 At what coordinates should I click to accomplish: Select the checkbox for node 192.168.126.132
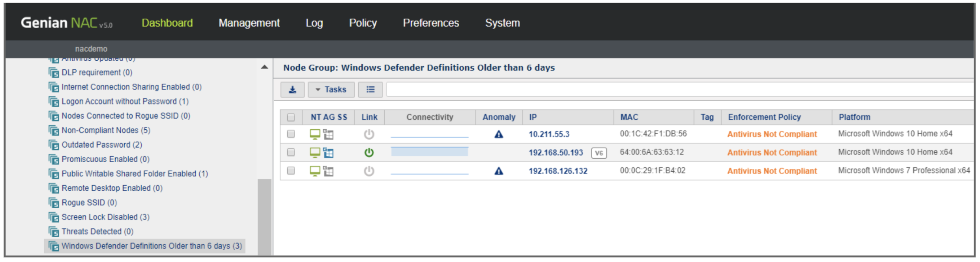pyautogui.click(x=291, y=171)
